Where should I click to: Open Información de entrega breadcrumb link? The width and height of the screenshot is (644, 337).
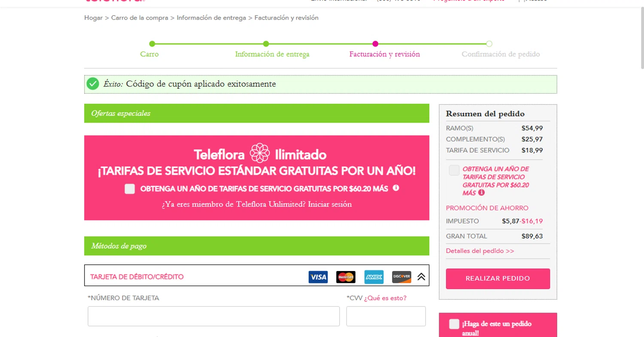click(211, 18)
